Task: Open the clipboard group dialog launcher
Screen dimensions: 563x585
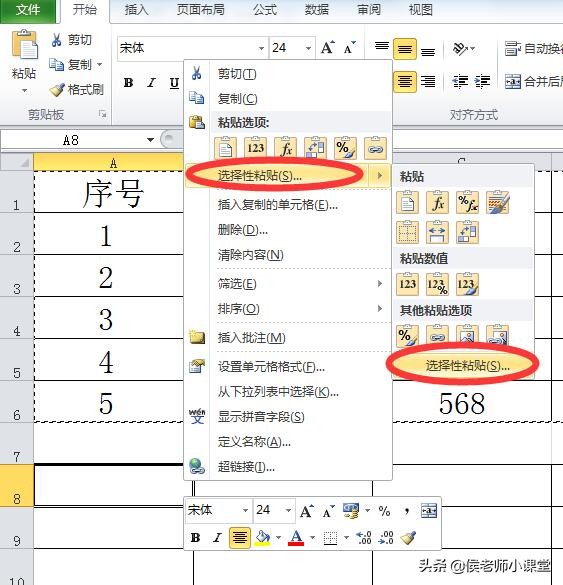Action: [102, 114]
